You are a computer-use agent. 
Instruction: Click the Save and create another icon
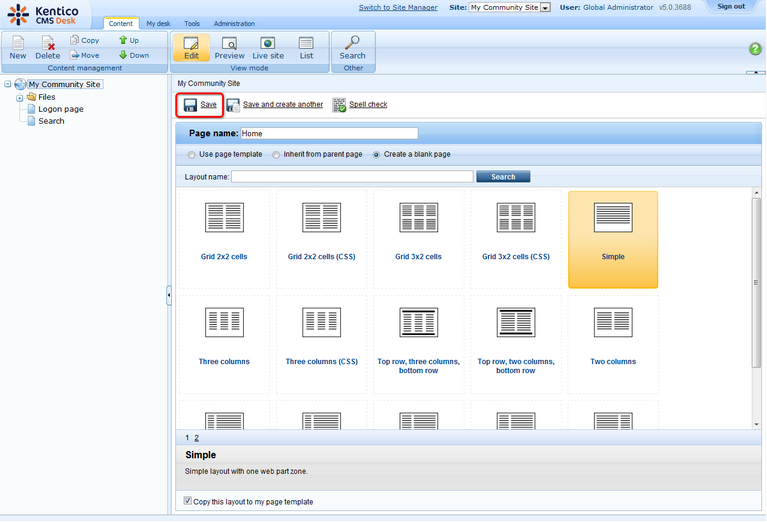tap(233, 105)
